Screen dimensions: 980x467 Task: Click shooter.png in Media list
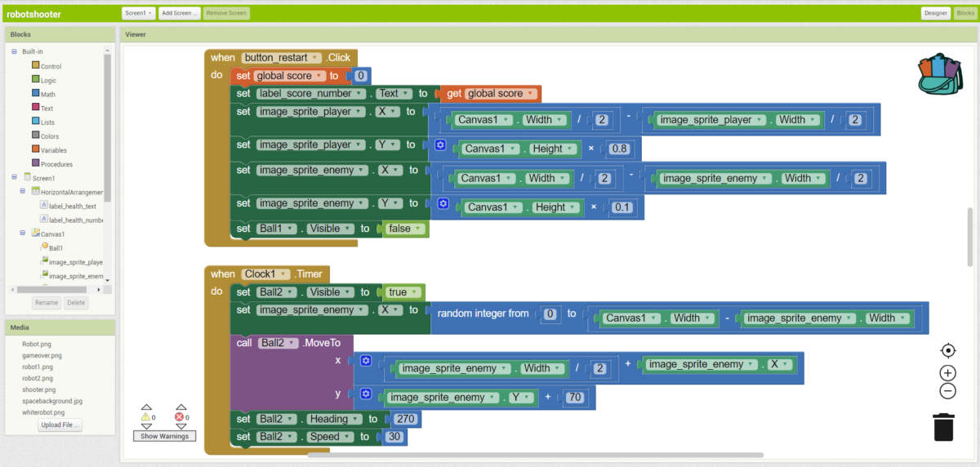pos(39,390)
